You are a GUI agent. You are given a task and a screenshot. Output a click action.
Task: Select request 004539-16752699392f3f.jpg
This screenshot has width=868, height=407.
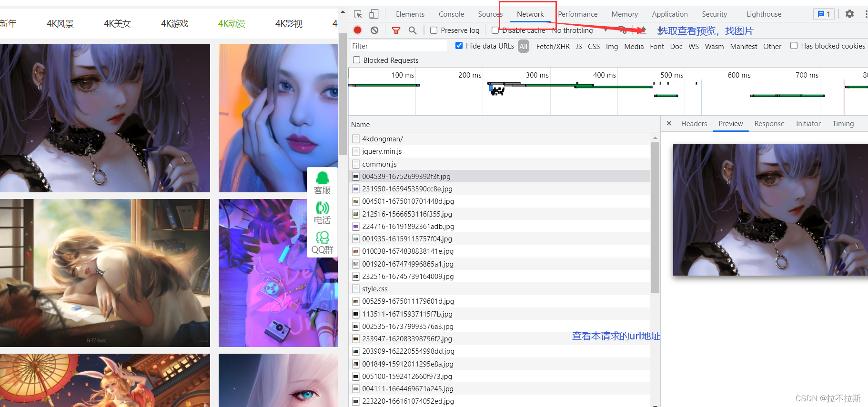(x=500, y=176)
